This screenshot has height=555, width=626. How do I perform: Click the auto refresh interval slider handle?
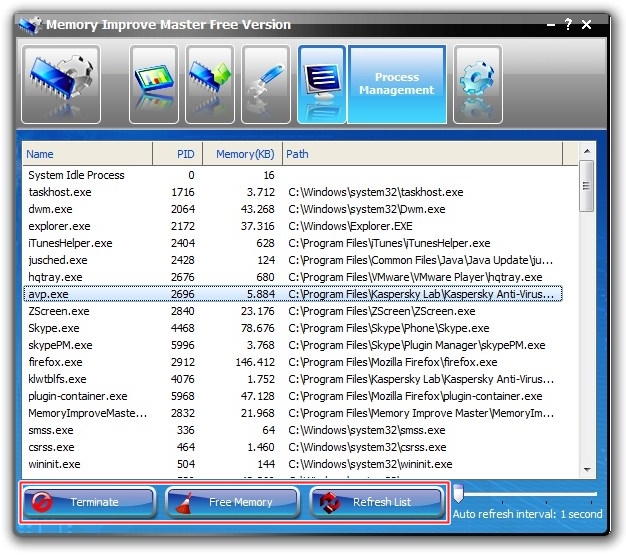tap(458, 494)
